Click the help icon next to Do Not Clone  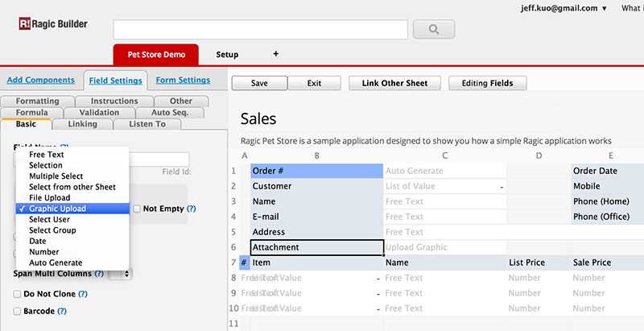click(83, 294)
